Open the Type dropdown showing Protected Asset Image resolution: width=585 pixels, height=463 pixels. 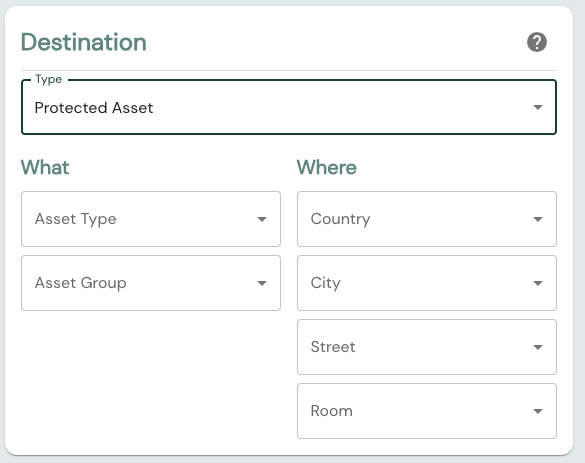click(x=289, y=107)
